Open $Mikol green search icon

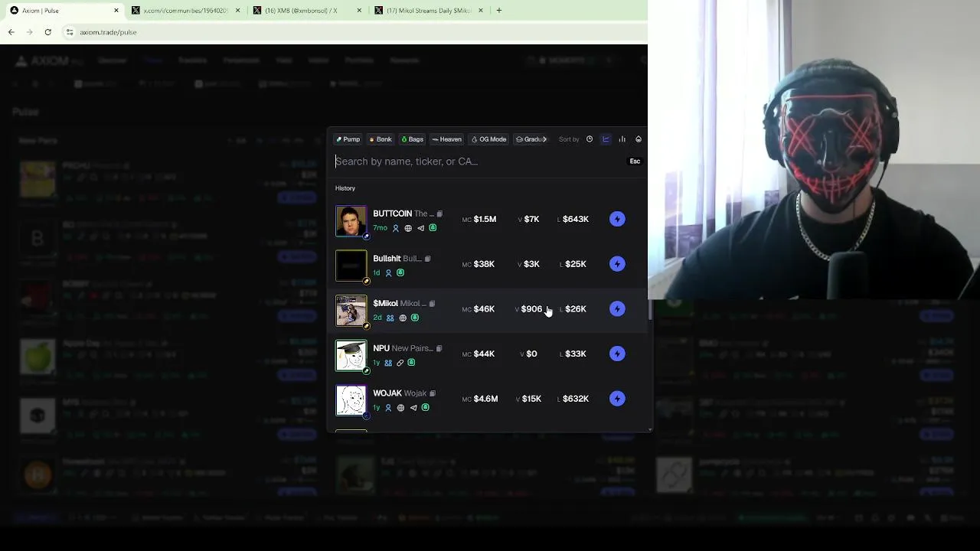coord(415,318)
